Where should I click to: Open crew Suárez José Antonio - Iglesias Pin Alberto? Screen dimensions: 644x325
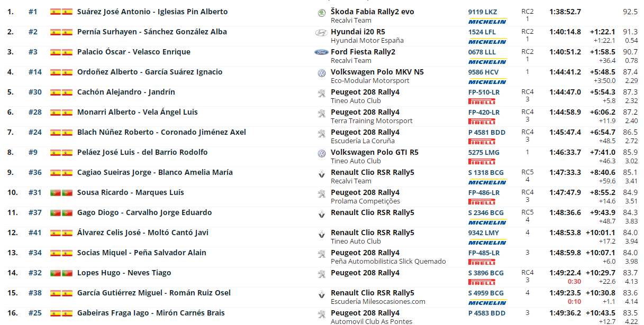coord(152,12)
